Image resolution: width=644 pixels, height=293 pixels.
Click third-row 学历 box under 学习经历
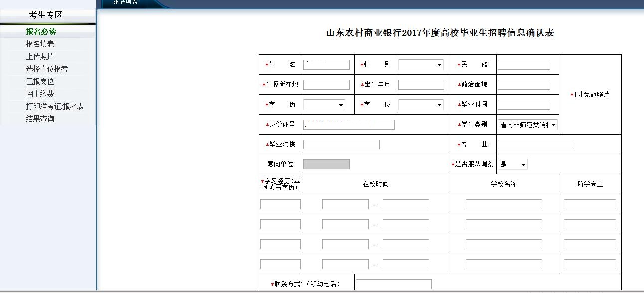pos(280,244)
